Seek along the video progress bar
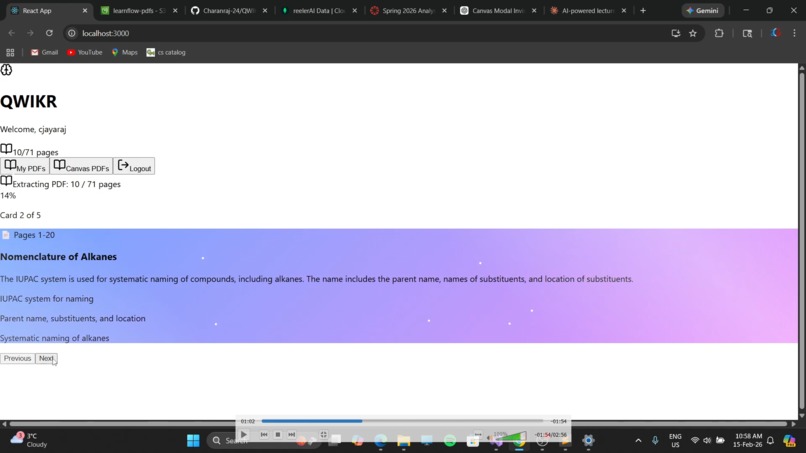Image resolution: width=806 pixels, height=453 pixels. pyautogui.click(x=402, y=421)
